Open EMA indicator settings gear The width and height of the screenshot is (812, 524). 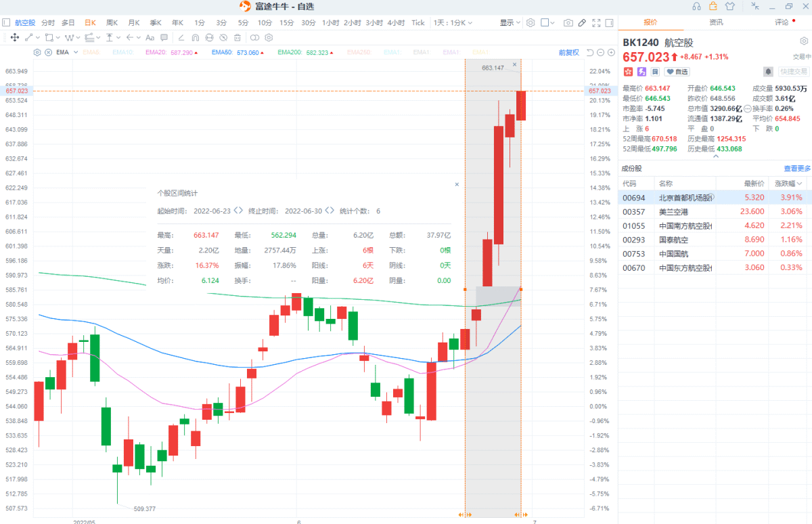(37, 52)
